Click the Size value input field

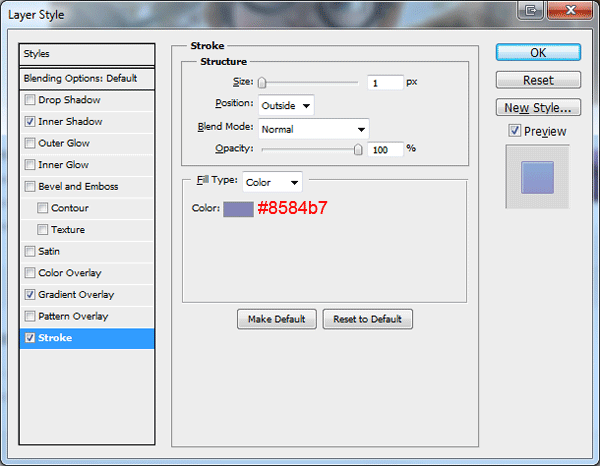(385, 83)
